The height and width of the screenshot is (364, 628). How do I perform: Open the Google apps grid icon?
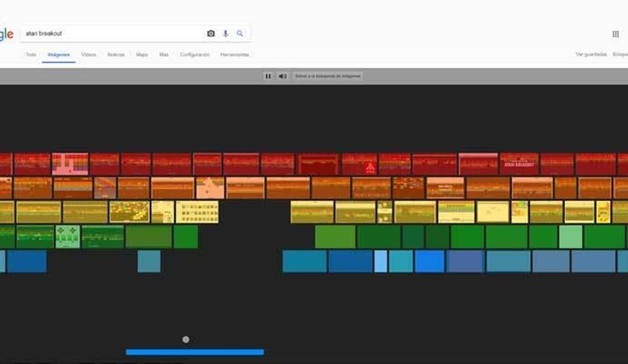click(615, 34)
